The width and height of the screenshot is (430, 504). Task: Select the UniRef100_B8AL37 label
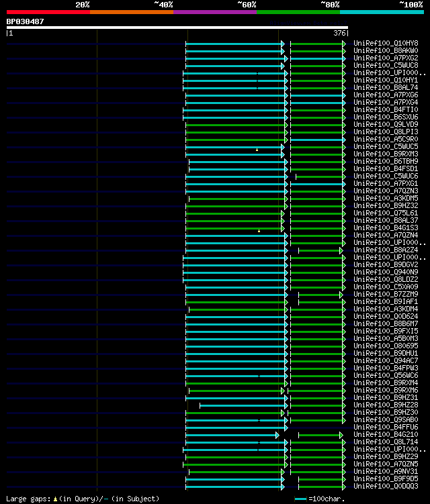coord(386,221)
